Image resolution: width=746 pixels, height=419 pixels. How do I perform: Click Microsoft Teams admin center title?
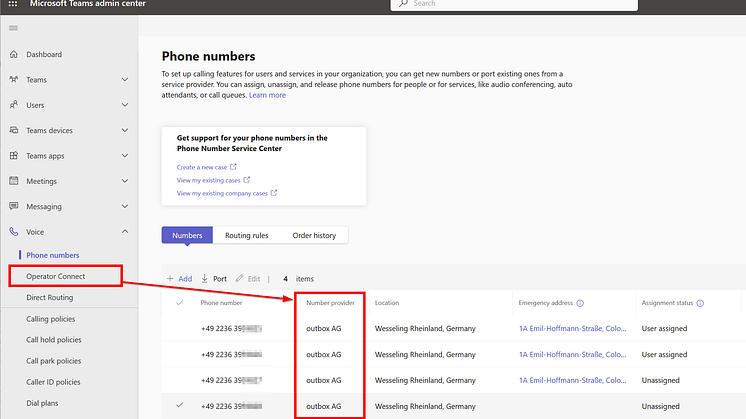point(88,4)
